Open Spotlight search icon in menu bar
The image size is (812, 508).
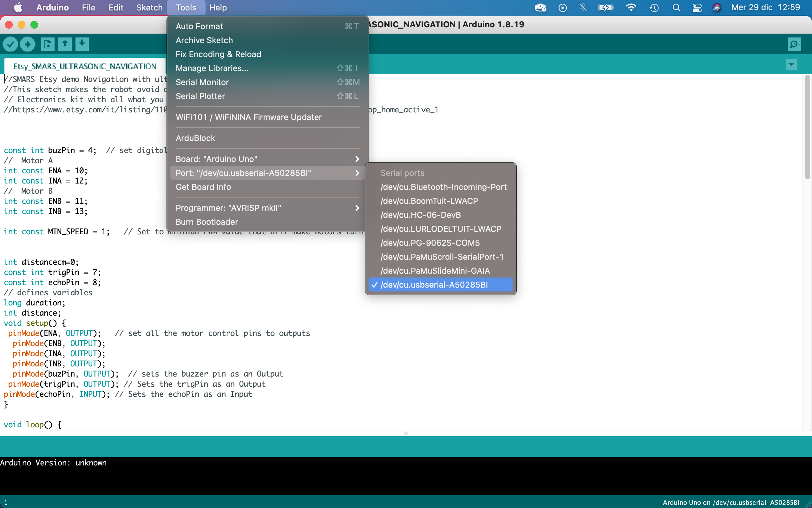coord(677,7)
